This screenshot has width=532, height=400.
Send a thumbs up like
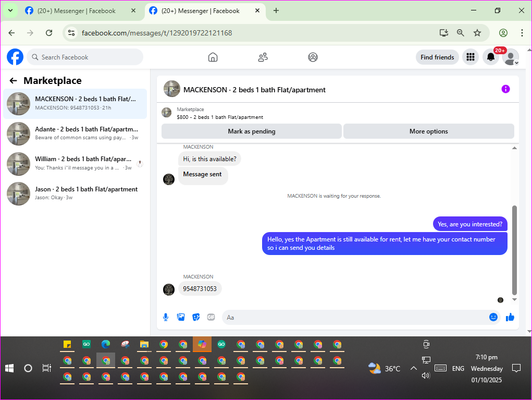(x=510, y=317)
